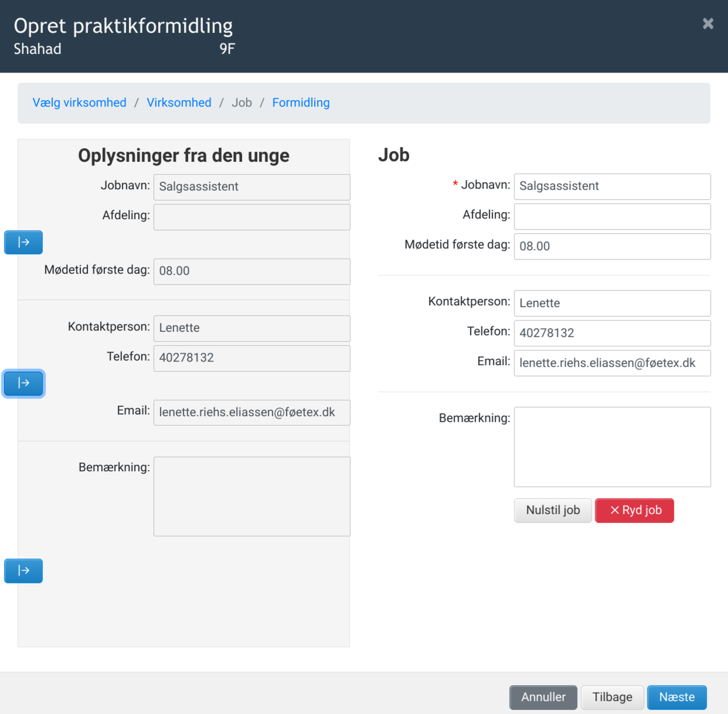Select the Kontaktperson field in Job section
The width and height of the screenshot is (728, 714).
coord(612,303)
